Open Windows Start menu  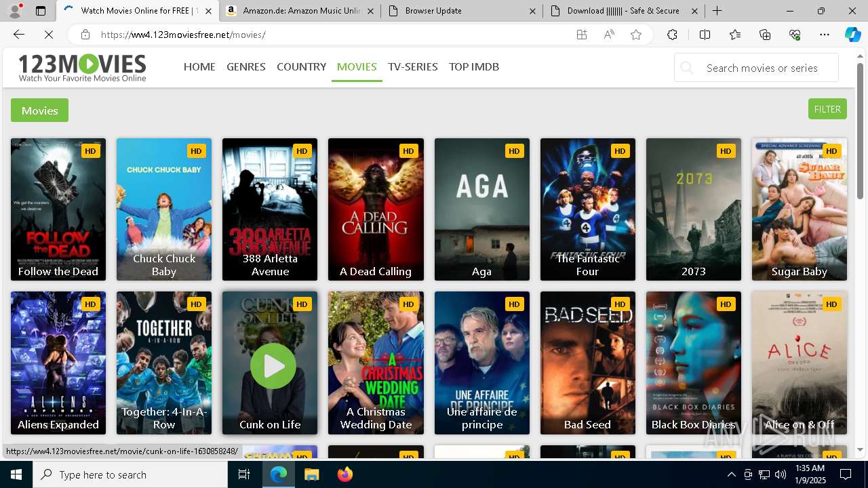16,474
